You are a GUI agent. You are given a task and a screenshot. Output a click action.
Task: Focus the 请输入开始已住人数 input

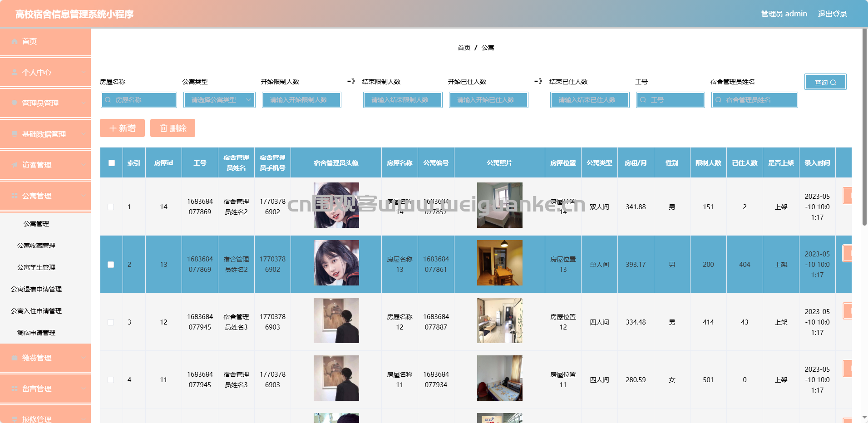pos(488,100)
